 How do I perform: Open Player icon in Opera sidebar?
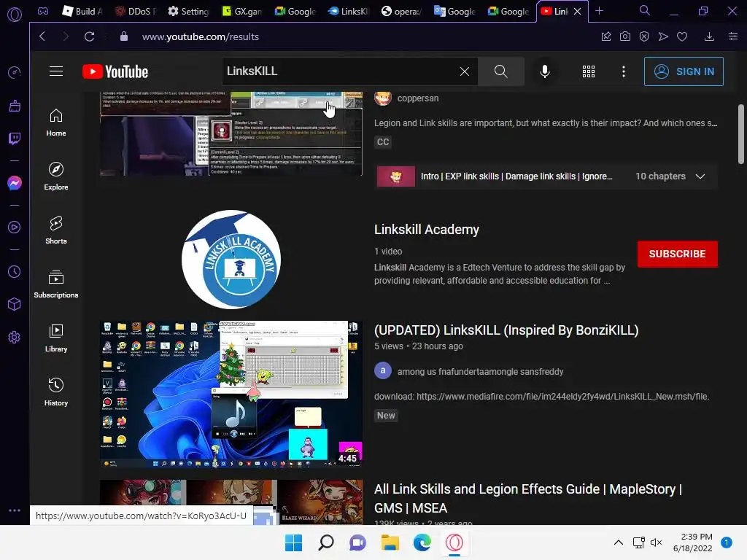pyautogui.click(x=15, y=227)
